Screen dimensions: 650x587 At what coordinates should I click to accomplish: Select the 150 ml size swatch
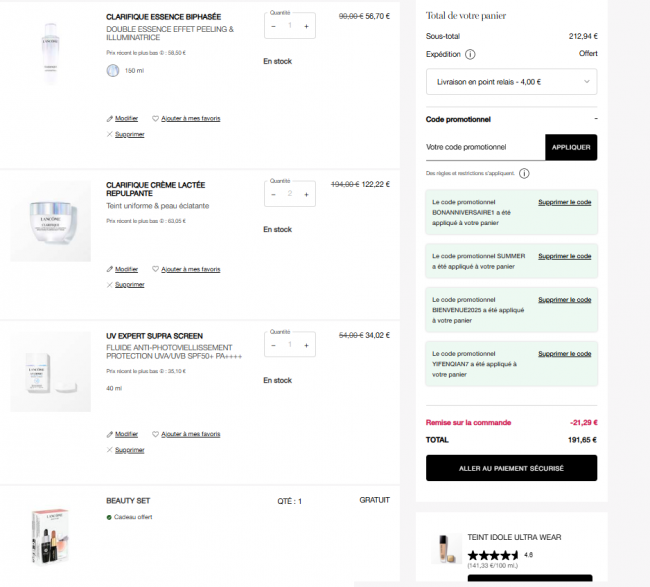click(x=113, y=70)
